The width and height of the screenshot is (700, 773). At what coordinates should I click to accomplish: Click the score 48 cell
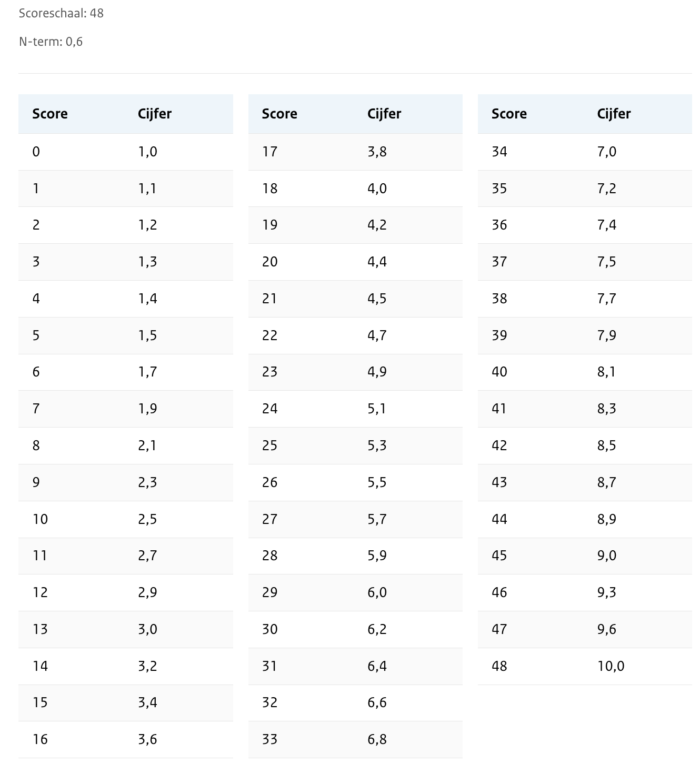(499, 666)
